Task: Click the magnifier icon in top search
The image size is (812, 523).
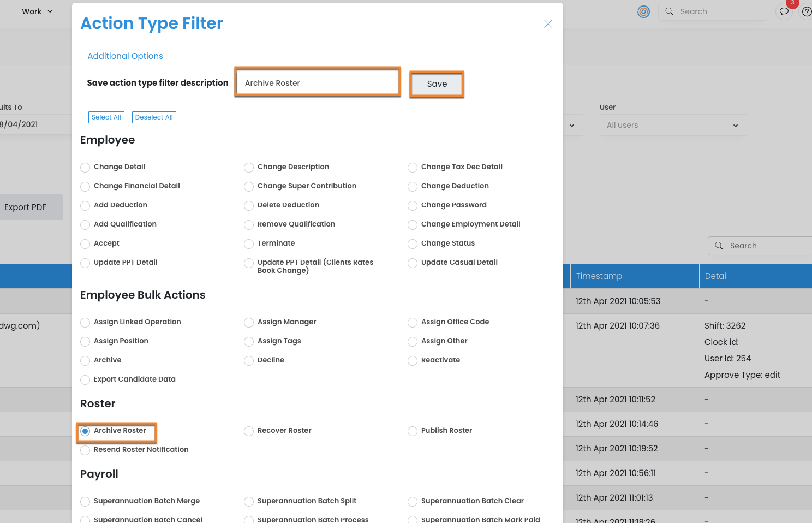Action: coord(669,11)
